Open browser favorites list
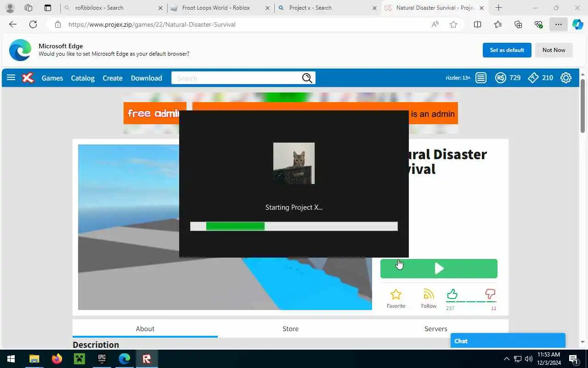 (x=498, y=24)
